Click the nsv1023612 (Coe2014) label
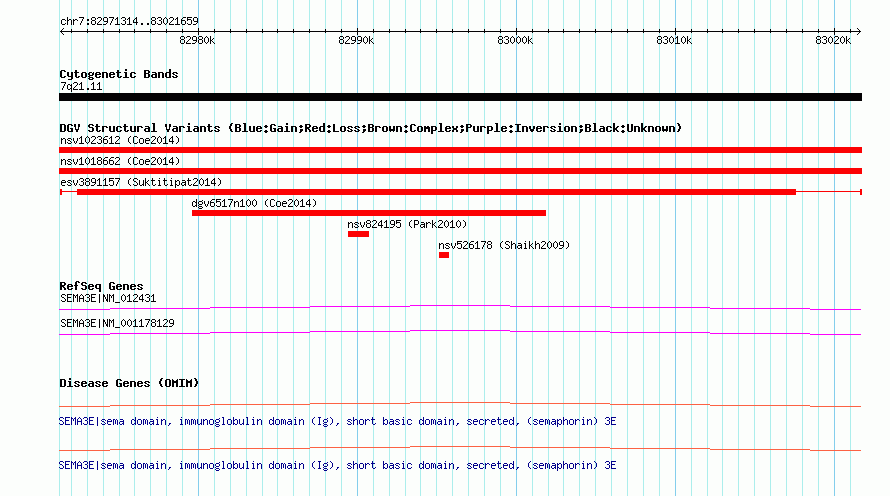 tap(120, 140)
